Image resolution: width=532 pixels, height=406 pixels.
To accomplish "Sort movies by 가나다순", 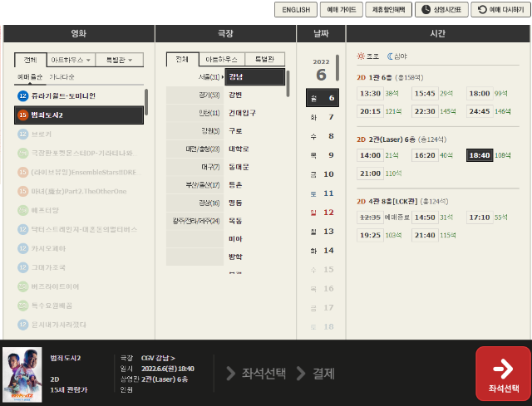I will (x=62, y=77).
